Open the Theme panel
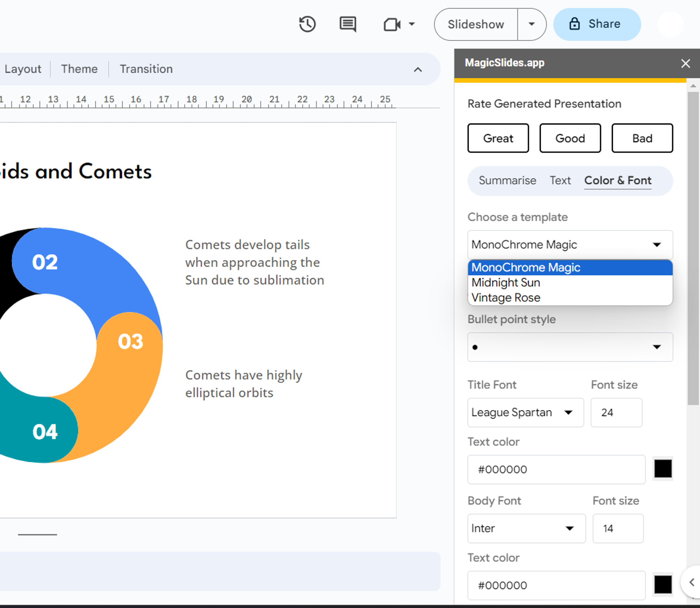700x608 pixels. [79, 69]
